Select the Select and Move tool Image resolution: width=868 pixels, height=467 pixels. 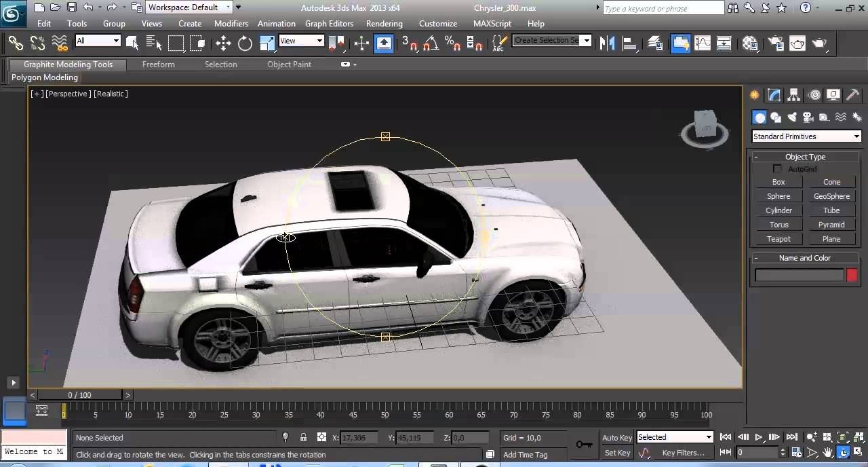pyautogui.click(x=223, y=43)
